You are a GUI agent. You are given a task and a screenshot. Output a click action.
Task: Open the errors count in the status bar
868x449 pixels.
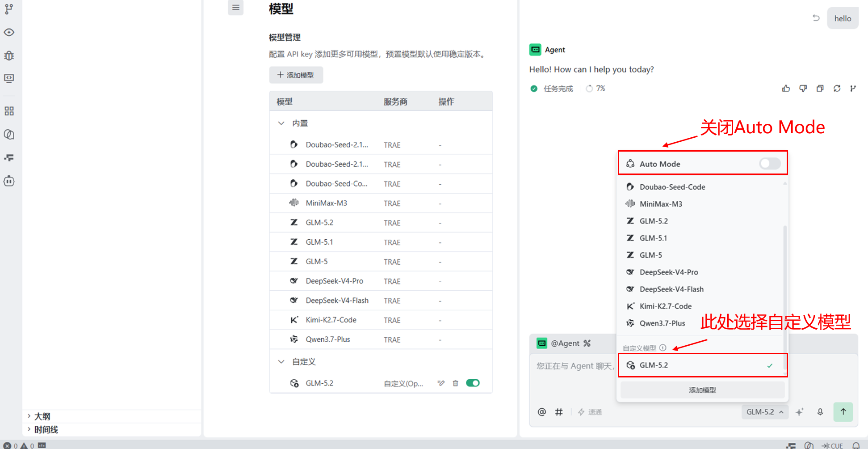[x=11, y=445]
